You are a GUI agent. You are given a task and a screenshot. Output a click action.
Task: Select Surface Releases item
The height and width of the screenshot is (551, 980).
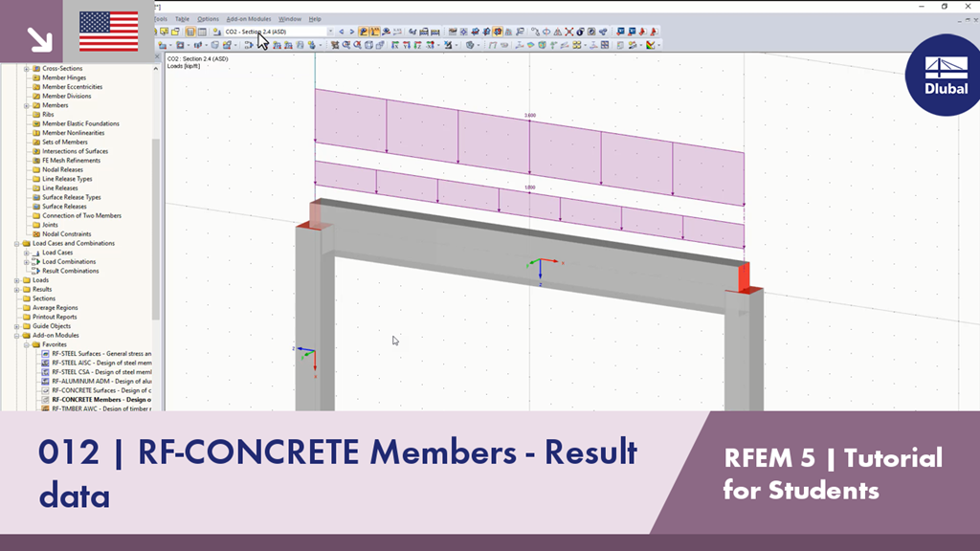click(x=64, y=207)
